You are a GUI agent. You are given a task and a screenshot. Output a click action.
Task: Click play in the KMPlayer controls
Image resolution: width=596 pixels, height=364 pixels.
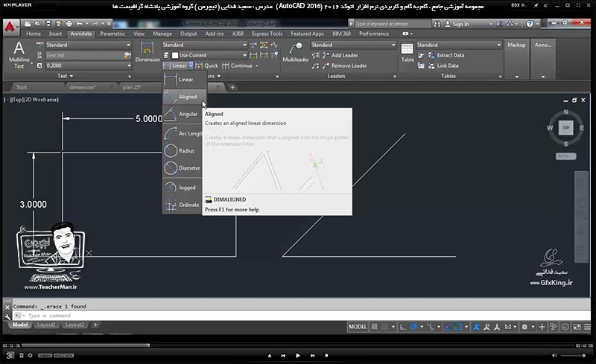[x=297, y=356]
